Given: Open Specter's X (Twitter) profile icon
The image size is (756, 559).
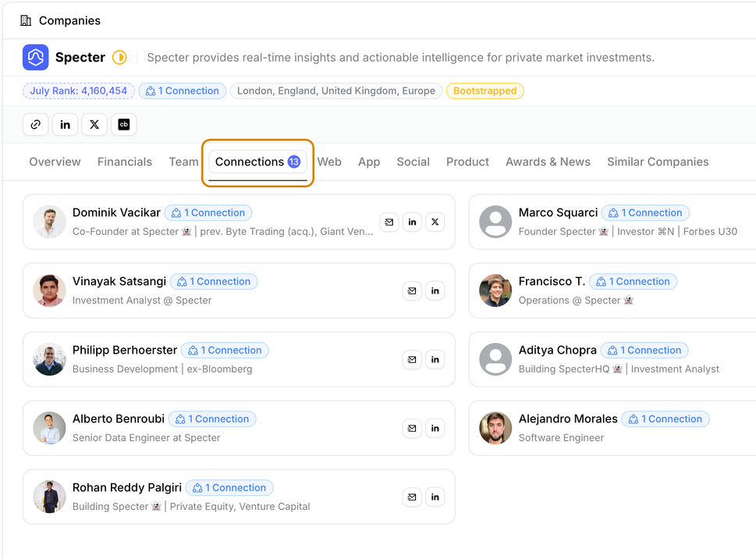Looking at the screenshot, I should (94, 124).
